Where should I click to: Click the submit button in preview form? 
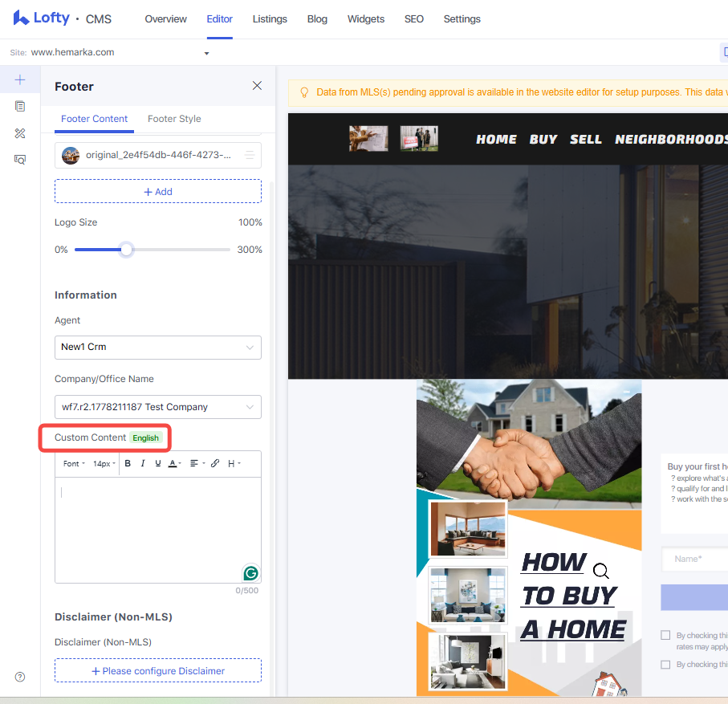click(694, 597)
